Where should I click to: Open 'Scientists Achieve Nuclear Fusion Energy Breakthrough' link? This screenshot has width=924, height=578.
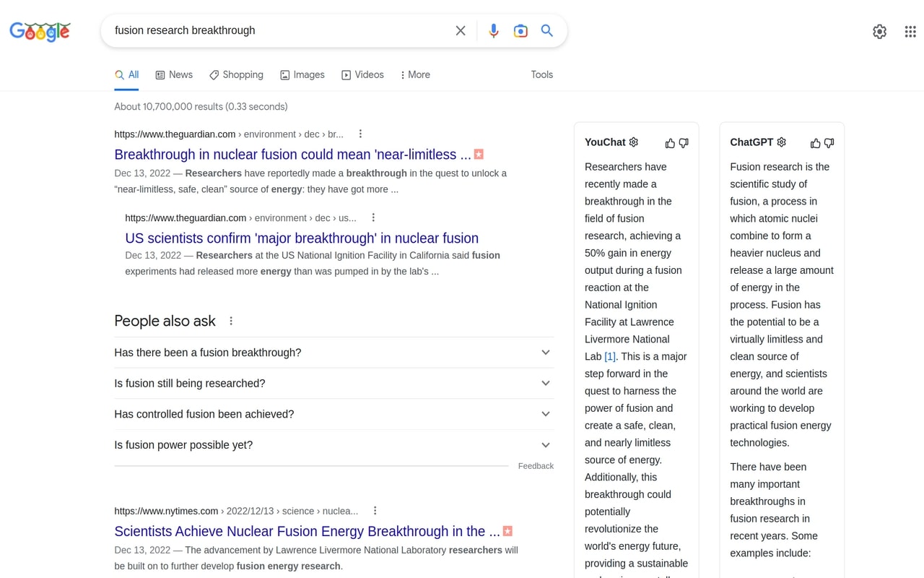[307, 531]
